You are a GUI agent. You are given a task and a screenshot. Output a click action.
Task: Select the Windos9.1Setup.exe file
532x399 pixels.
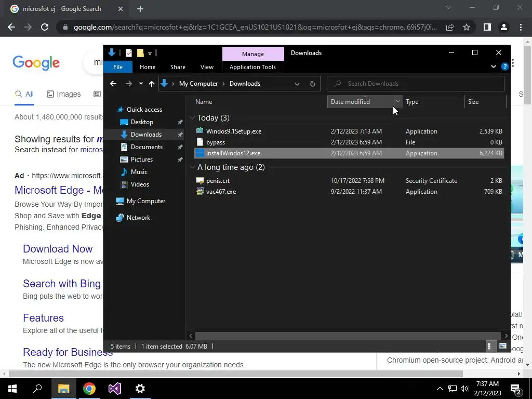coord(349,131)
